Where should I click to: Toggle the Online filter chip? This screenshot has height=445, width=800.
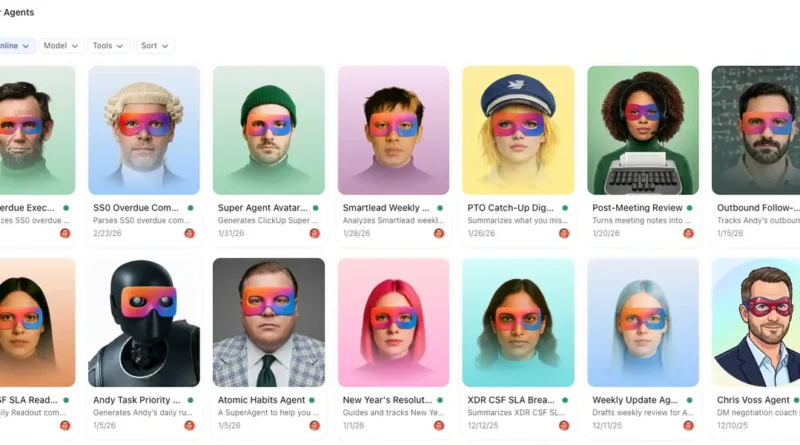tap(14, 46)
